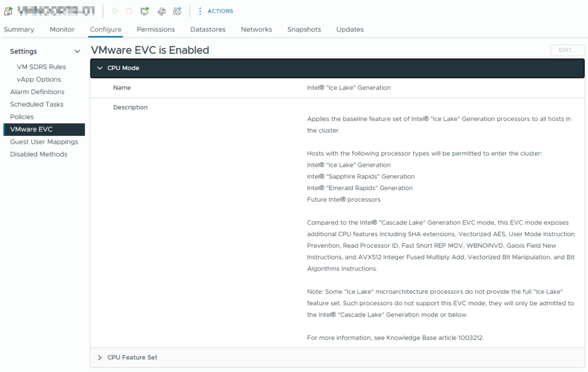Launch the VM console icon

tap(145, 11)
